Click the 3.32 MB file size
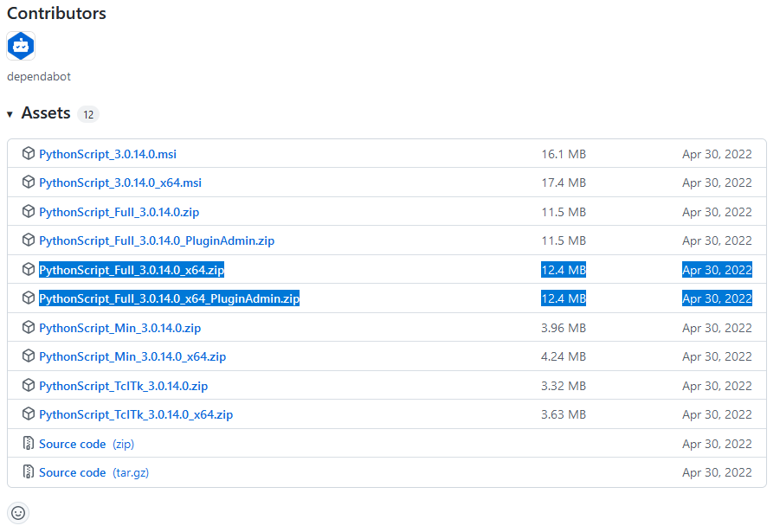 [564, 386]
